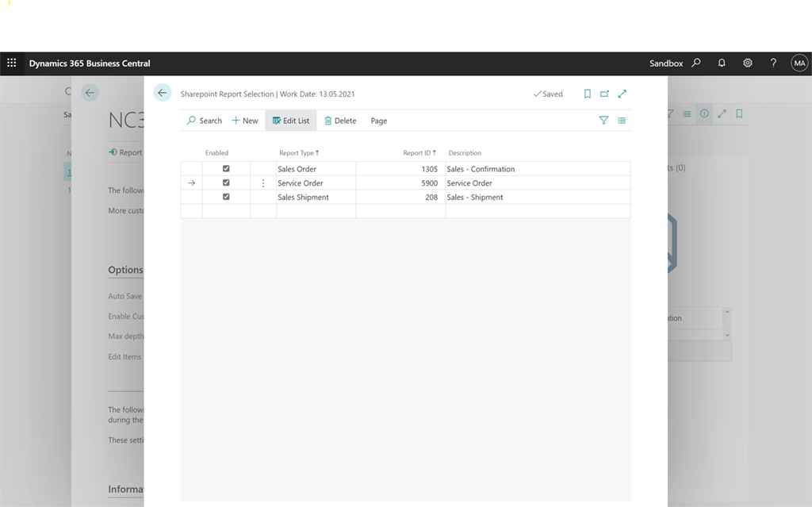This screenshot has width=812, height=507.
Task: Click description cell reading Service Order
Action: click(538, 183)
